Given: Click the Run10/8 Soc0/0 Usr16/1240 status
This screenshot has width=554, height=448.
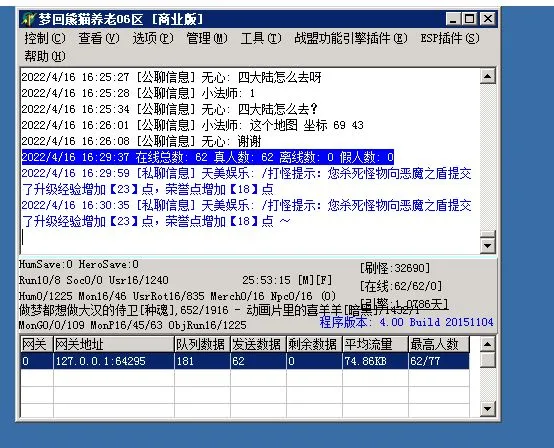Looking at the screenshot, I should [94, 280].
